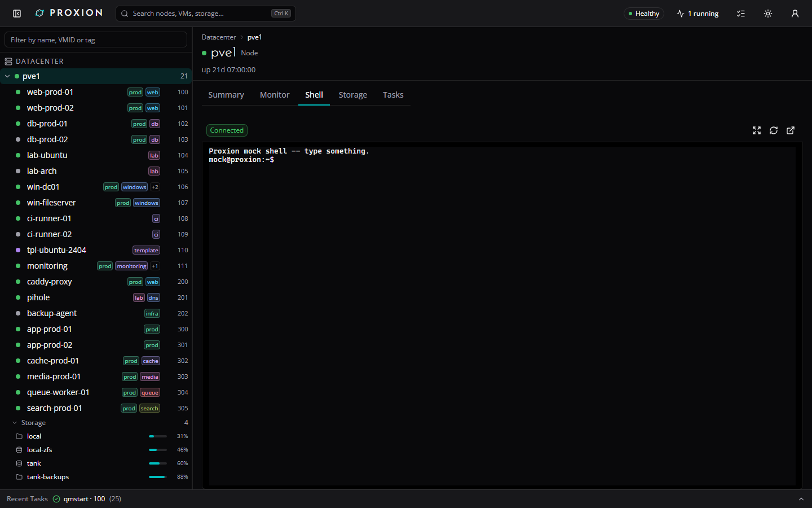Click the activity icon beside 1 running
Screen dimensions: 812x508
click(x=681, y=14)
